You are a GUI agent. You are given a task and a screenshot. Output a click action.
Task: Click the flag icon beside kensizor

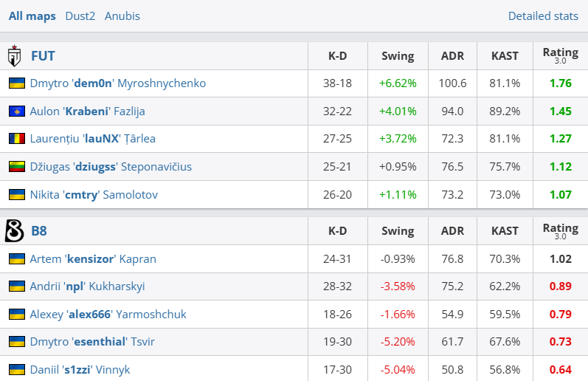coord(16,259)
